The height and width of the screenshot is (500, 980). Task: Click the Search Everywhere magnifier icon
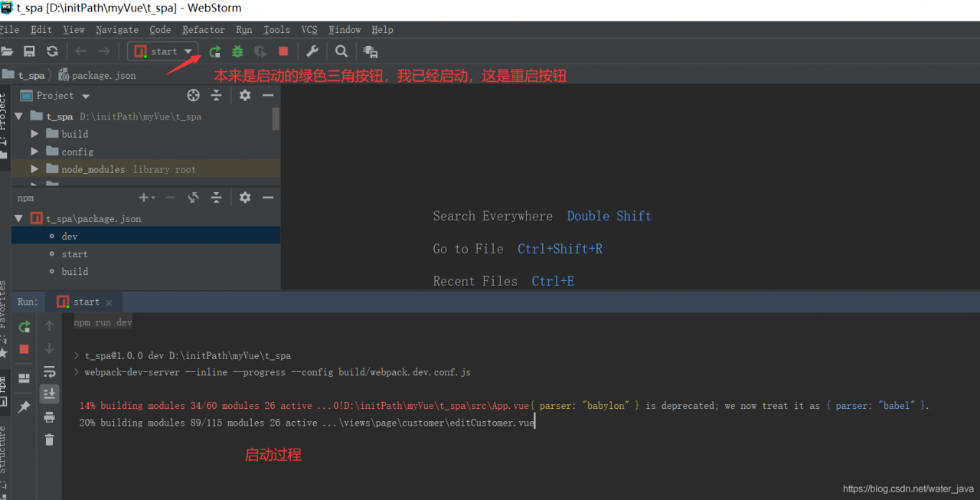[341, 51]
